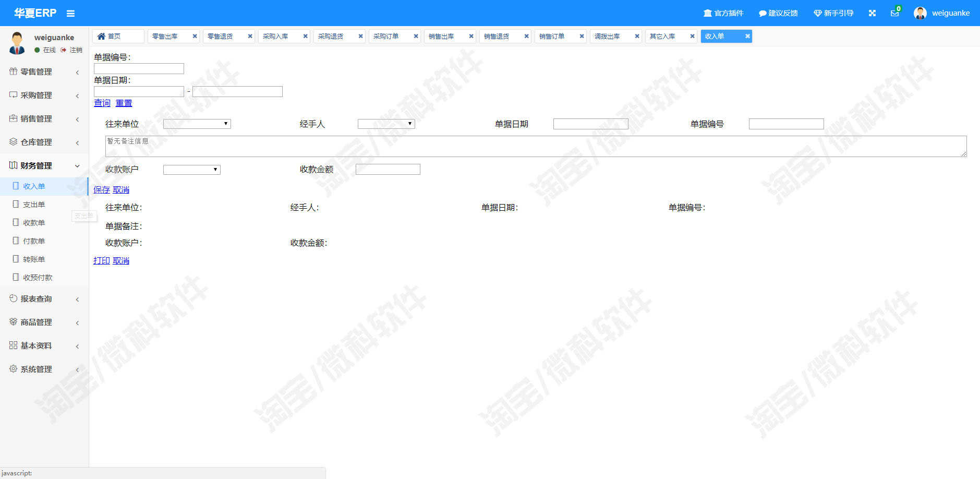Click 查询 search link
Screen dimensions: 980x479
click(x=102, y=103)
